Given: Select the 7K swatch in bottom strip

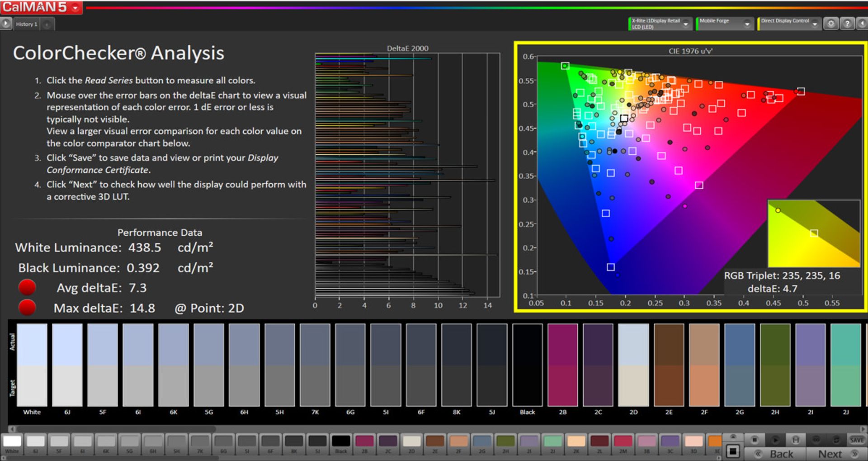Looking at the screenshot, I should click(200, 444).
